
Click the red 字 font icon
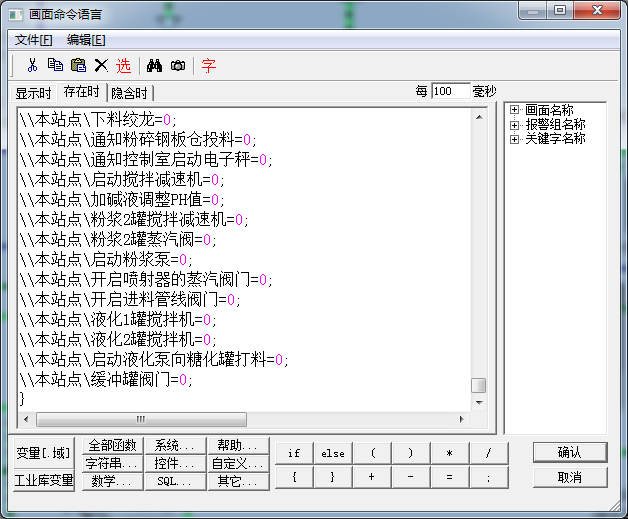pos(209,65)
